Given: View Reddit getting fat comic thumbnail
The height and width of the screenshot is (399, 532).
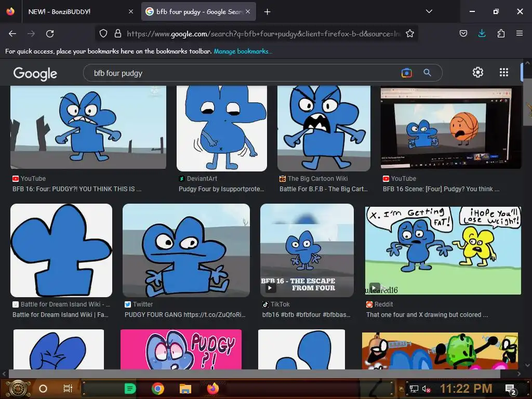Looking at the screenshot, I should click(443, 250).
